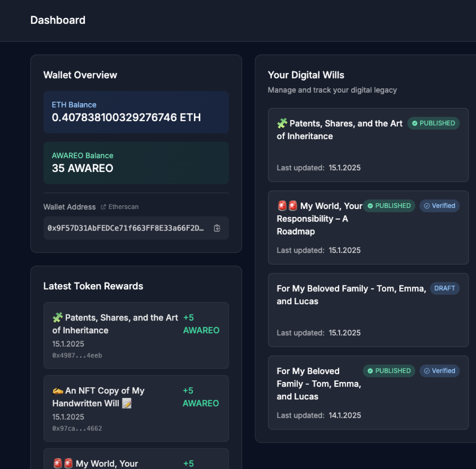This screenshot has height=469, width=476.
Task: Open Patents, Shares reward in Latest Token Rewards
Action: [136, 335]
